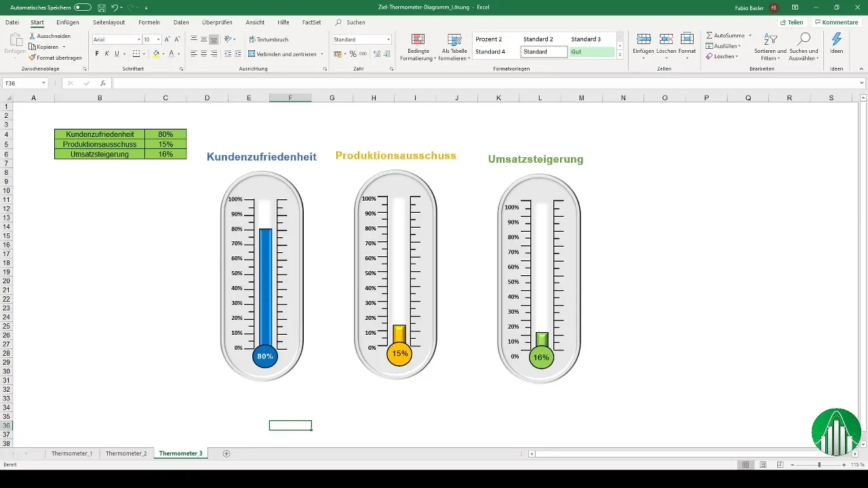Click Ausschneiden scissors icon
The width and height of the screenshot is (868, 488).
pyautogui.click(x=32, y=36)
